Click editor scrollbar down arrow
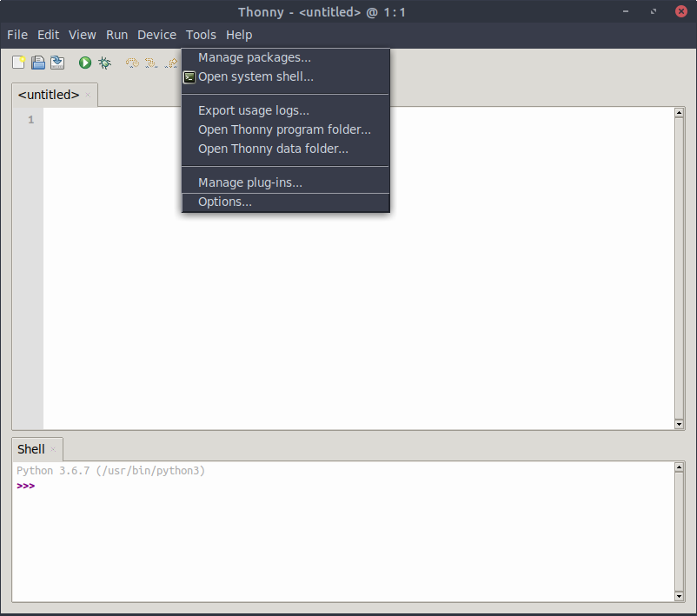 [679, 424]
